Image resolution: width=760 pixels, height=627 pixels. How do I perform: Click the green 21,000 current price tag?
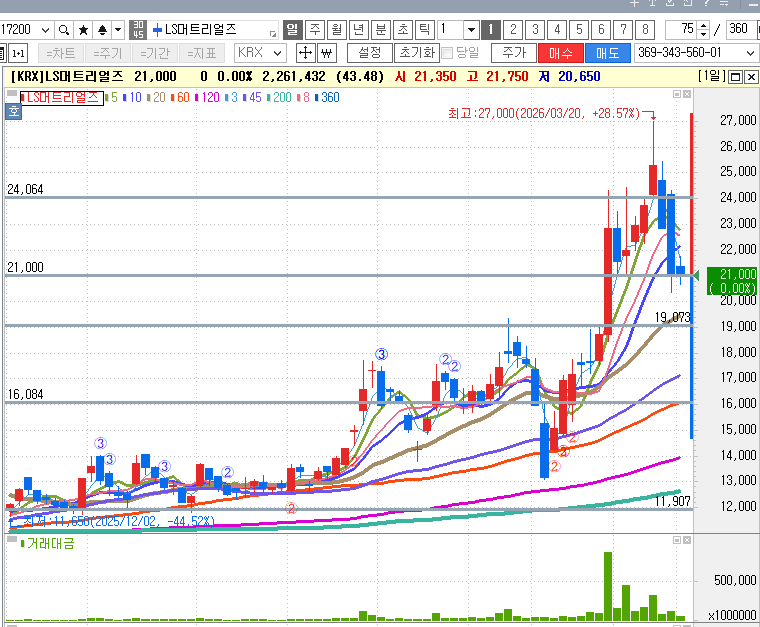[732, 281]
